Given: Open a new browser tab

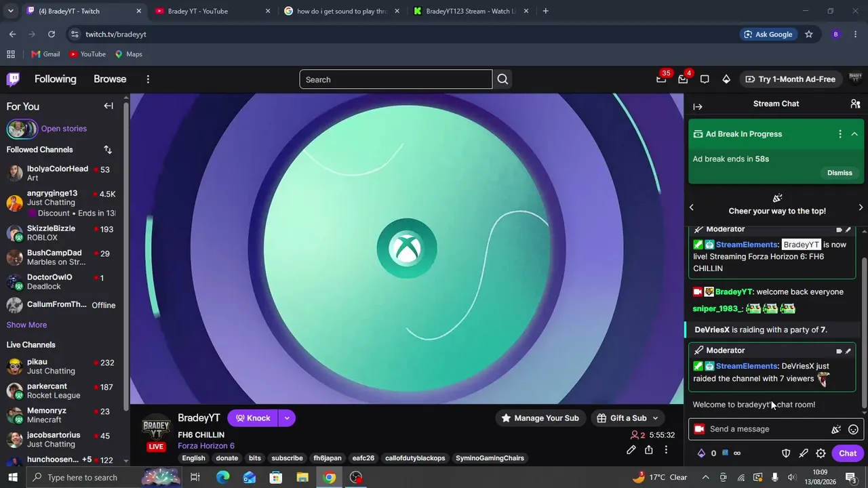Looking at the screenshot, I should (545, 11).
